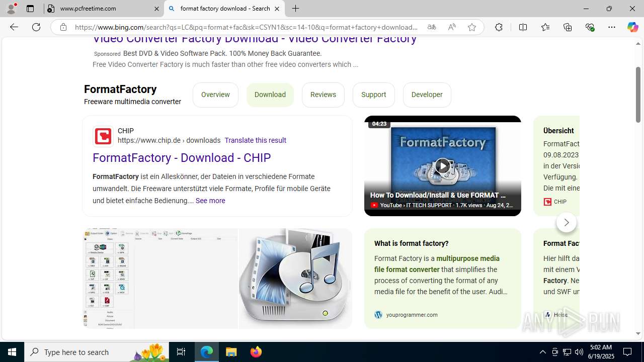644x362 pixels.
Task: Click the address bar URL
Action: [x=246, y=27]
